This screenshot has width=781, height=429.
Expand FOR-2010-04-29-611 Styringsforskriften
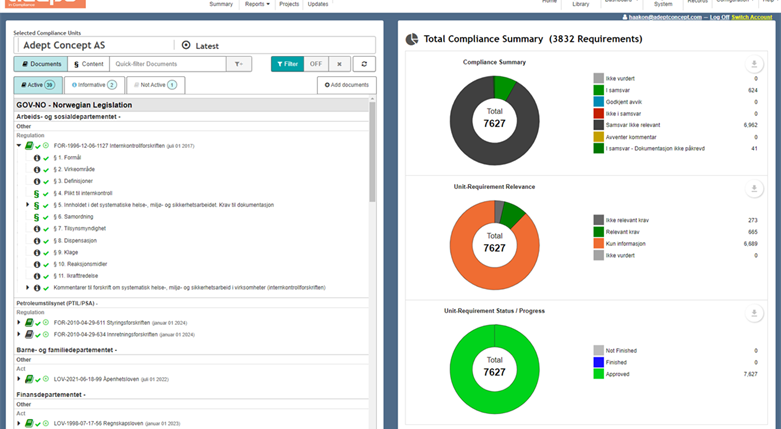(x=19, y=322)
